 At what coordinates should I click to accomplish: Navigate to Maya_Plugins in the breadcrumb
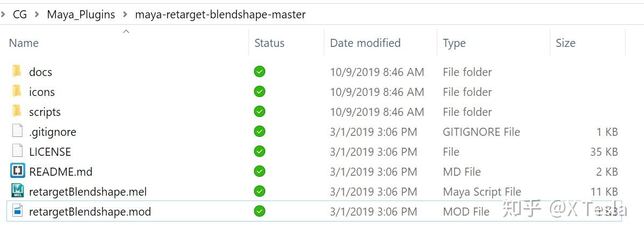[81, 15]
